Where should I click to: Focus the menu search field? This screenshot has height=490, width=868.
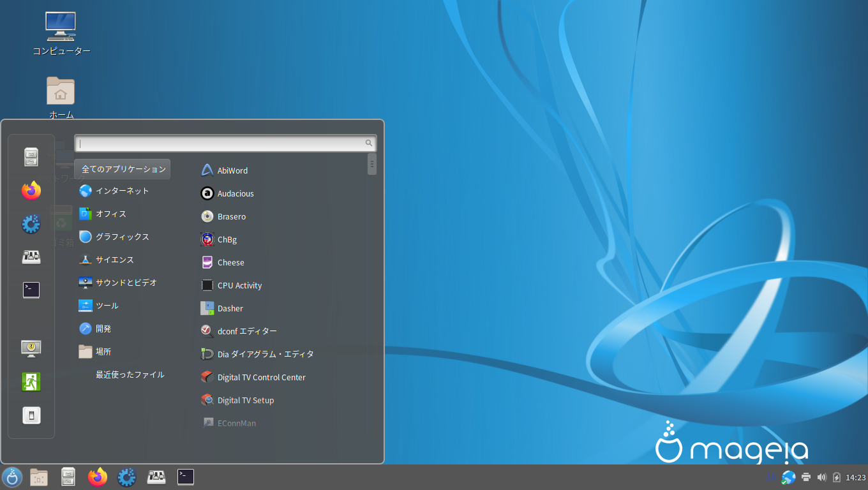click(x=225, y=143)
